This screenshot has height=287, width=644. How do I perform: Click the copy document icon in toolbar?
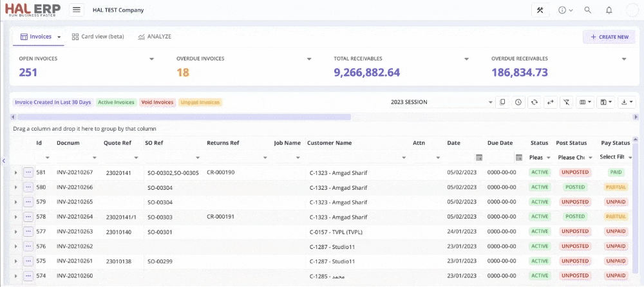(x=502, y=102)
